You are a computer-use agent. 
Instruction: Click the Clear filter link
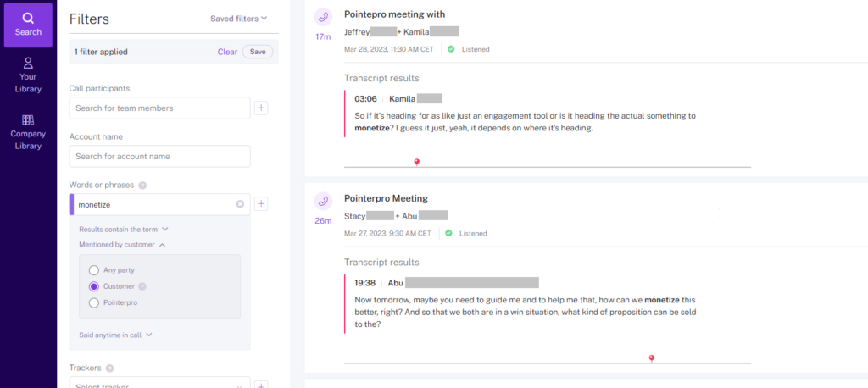(227, 52)
